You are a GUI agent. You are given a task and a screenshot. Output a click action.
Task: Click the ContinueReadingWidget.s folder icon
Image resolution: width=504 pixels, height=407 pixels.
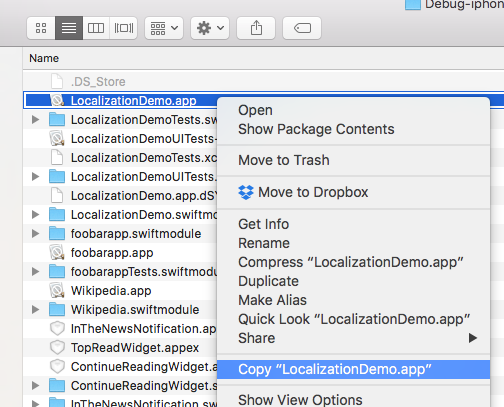tap(57, 386)
